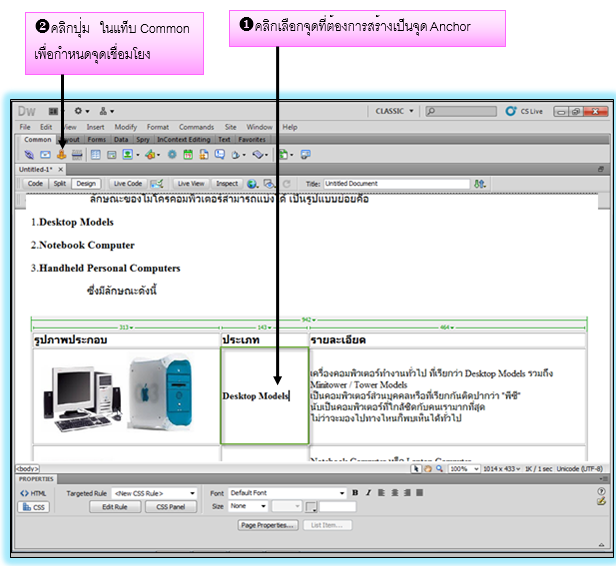Toggle Live Code

pyautogui.click(x=128, y=183)
